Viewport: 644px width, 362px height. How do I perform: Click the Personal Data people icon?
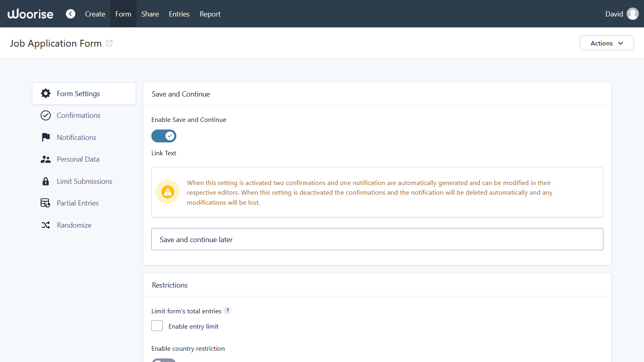46,159
